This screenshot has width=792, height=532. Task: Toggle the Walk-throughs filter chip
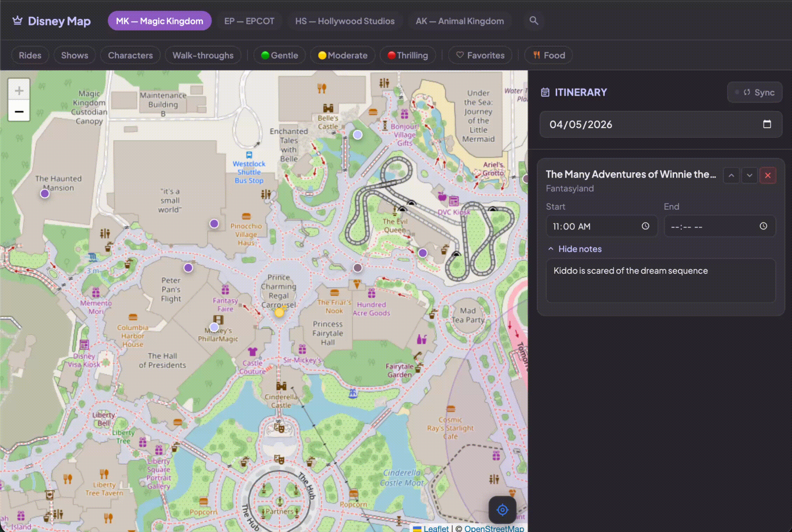tap(203, 55)
